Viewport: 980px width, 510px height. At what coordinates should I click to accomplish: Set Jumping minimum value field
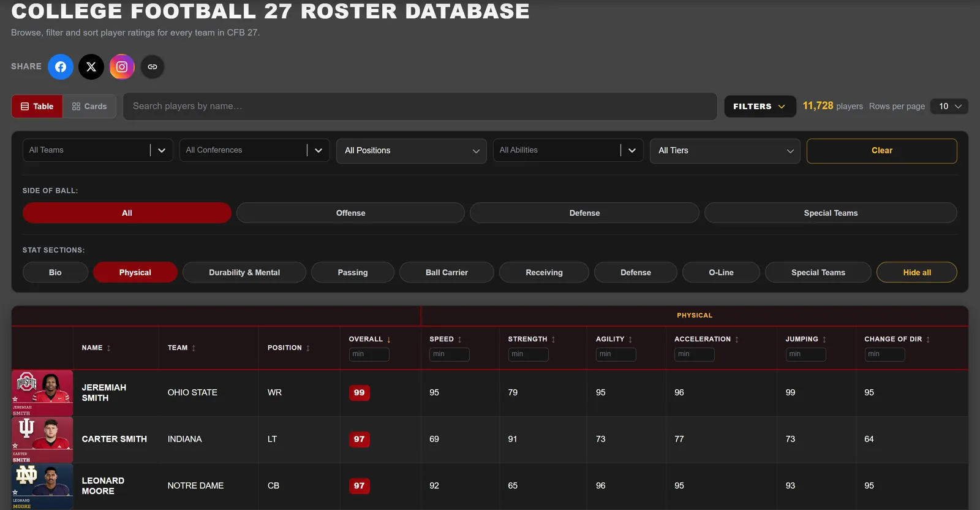pos(805,354)
